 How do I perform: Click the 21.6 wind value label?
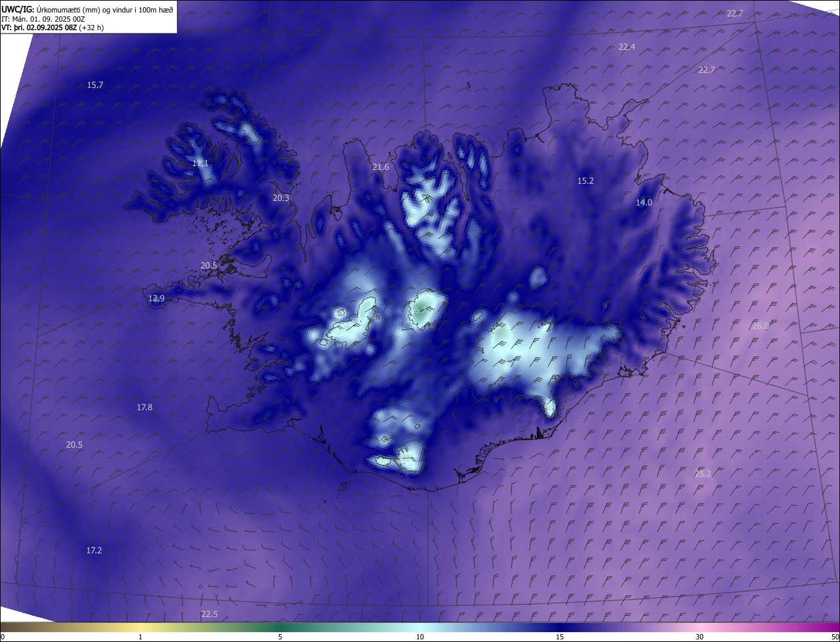tap(381, 167)
